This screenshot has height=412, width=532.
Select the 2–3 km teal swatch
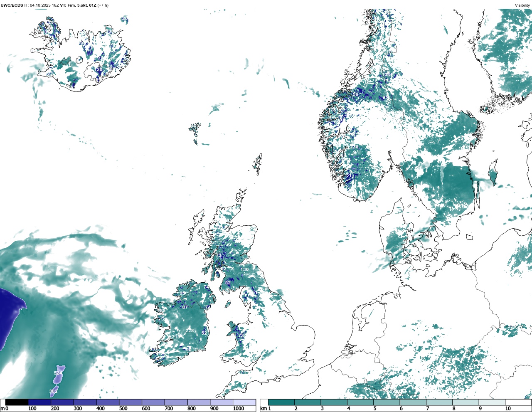tap(308, 402)
